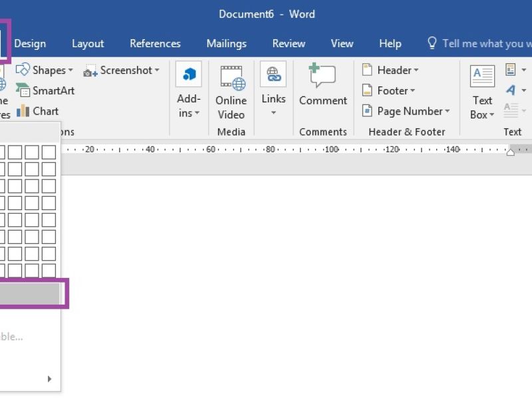Click the horizontal ruler at 80
The image size is (532, 399).
(x=271, y=149)
